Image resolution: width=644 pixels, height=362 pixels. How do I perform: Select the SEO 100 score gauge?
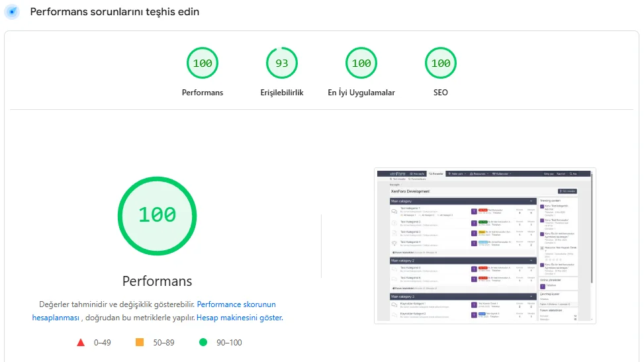(x=441, y=64)
